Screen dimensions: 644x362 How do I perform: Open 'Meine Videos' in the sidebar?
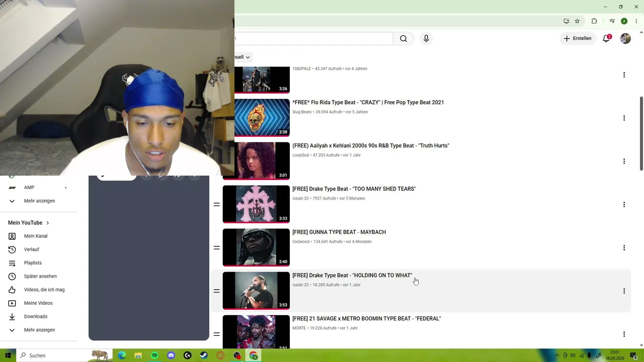(x=39, y=303)
